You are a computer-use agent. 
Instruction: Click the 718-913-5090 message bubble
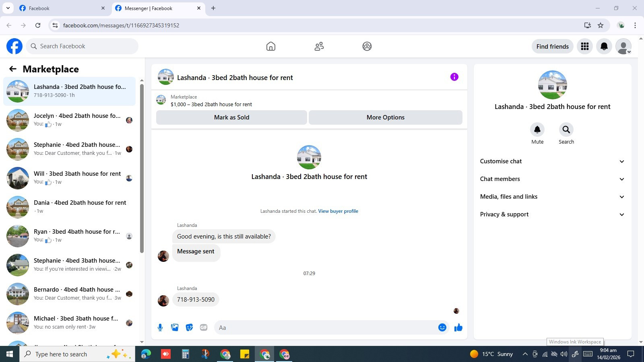click(x=196, y=300)
